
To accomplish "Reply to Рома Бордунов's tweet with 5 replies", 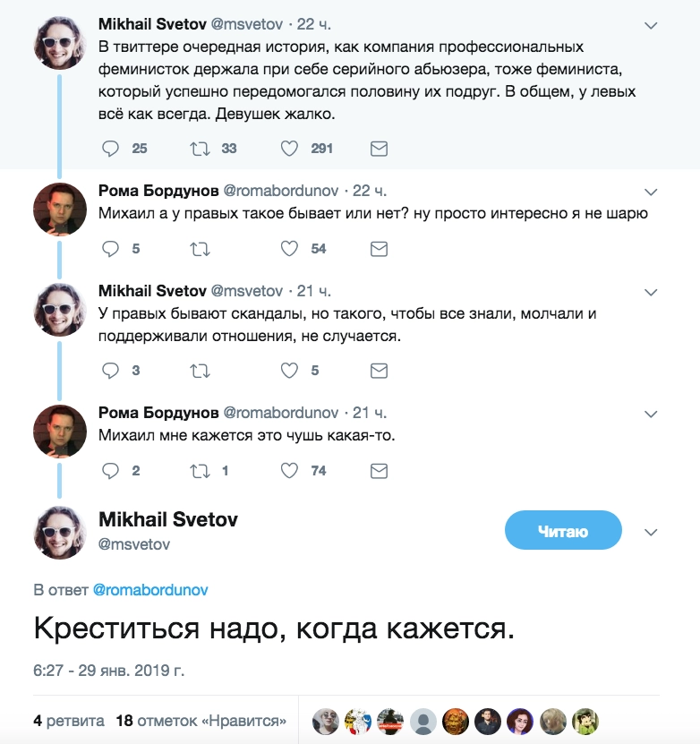I will [111, 249].
